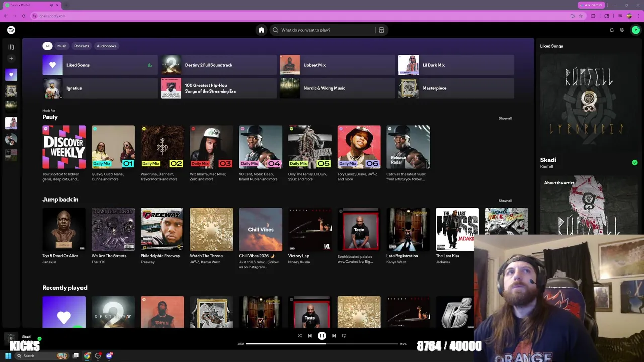Viewport: 644px width, 362px height.
Task: Select the Podcasts filter chip
Action: (82, 46)
